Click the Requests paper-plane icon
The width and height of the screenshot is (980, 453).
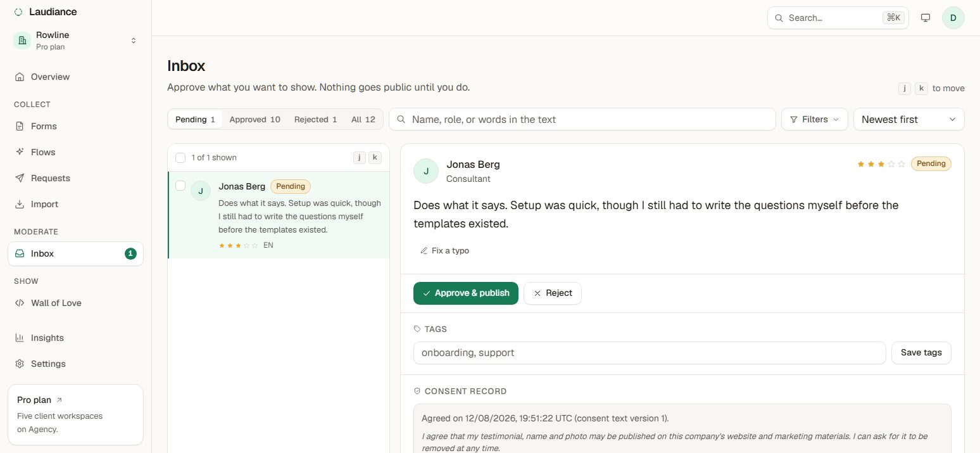point(20,178)
